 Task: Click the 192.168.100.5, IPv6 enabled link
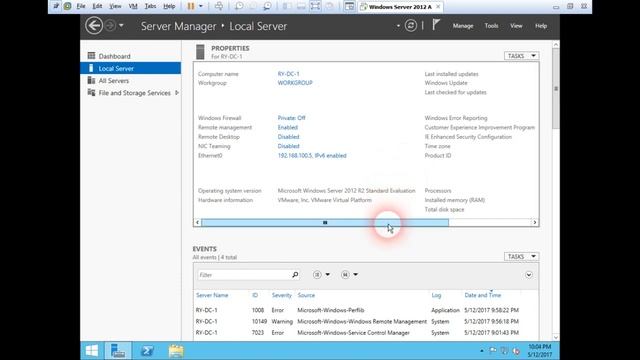[x=312, y=156]
